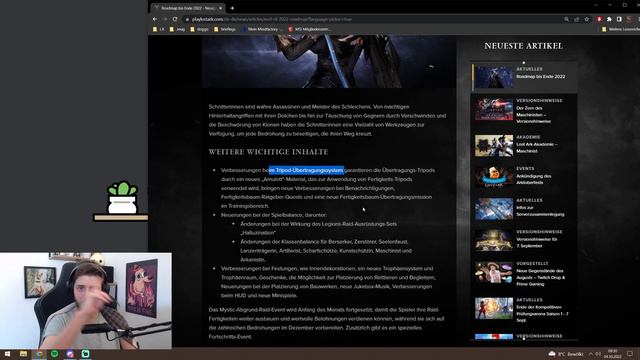Screen dimensions: 640x360
Task: Open the LA bookmark folder
Action: click(x=158, y=29)
